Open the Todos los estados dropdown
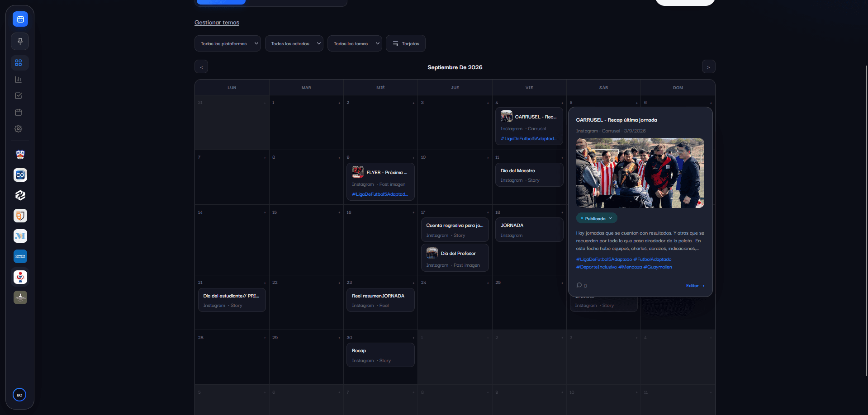Screen dimensions: 868x415 click(294, 43)
